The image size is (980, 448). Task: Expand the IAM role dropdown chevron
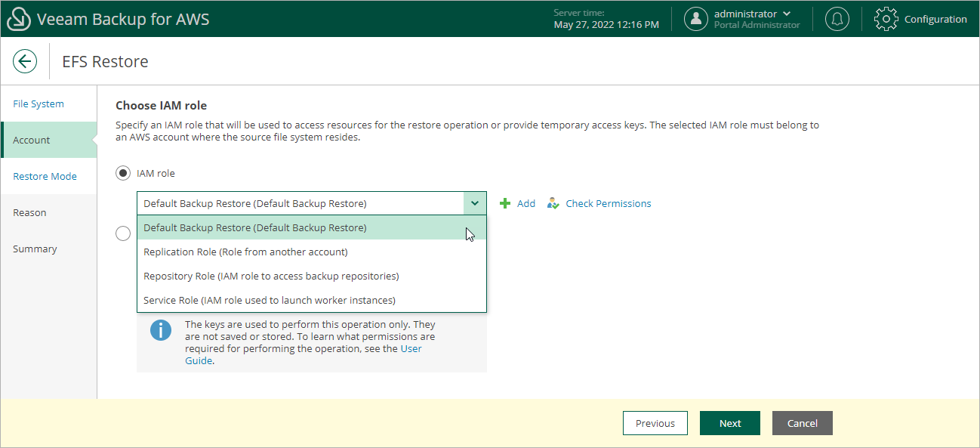point(475,203)
